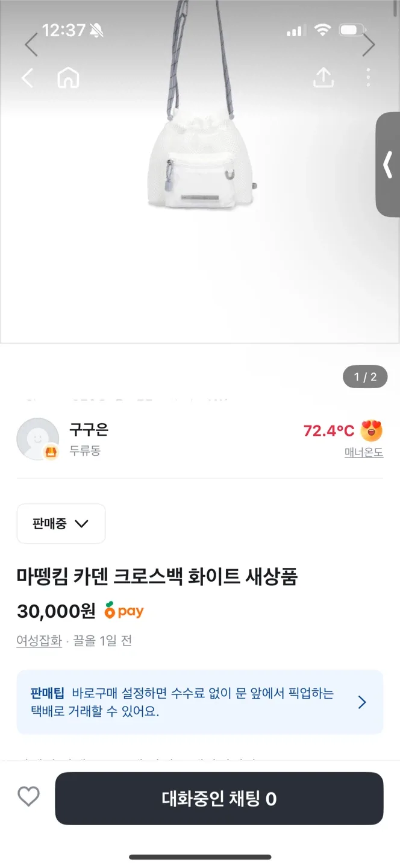Open seller 구구은 profile avatar
This screenshot has width=400, height=868.
click(37, 438)
